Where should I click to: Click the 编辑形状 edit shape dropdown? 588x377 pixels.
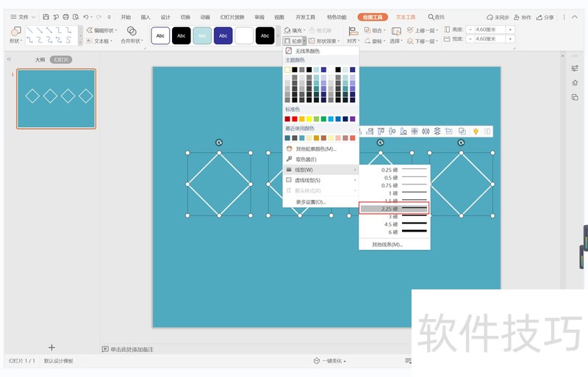click(x=101, y=30)
